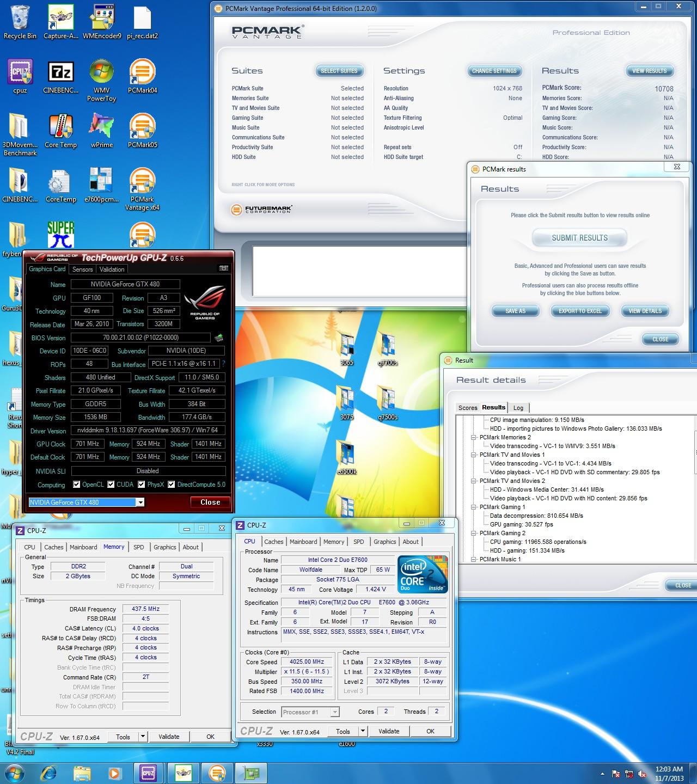Click the SUBMIT RESULTS button
Image resolution: width=697 pixels, height=784 pixels.
pyautogui.click(x=580, y=238)
